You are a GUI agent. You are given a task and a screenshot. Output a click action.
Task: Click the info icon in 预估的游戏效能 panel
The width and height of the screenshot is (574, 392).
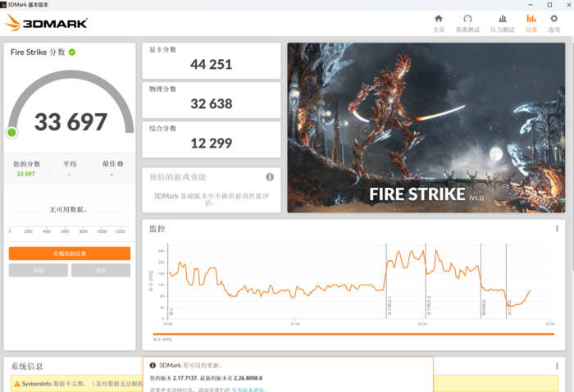270,177
